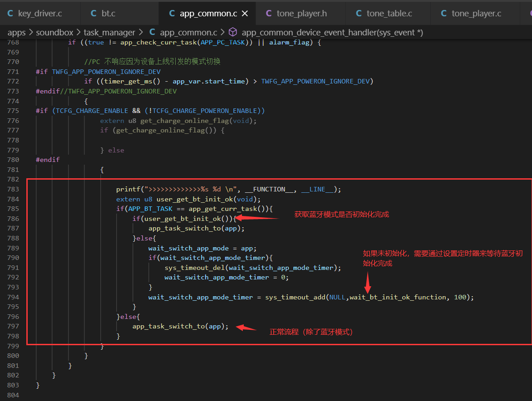Click "TCFG_CHARGE_ENABLE" in the #if directive
The width and height of the screenshot is (532, 401).
[92, 111]
